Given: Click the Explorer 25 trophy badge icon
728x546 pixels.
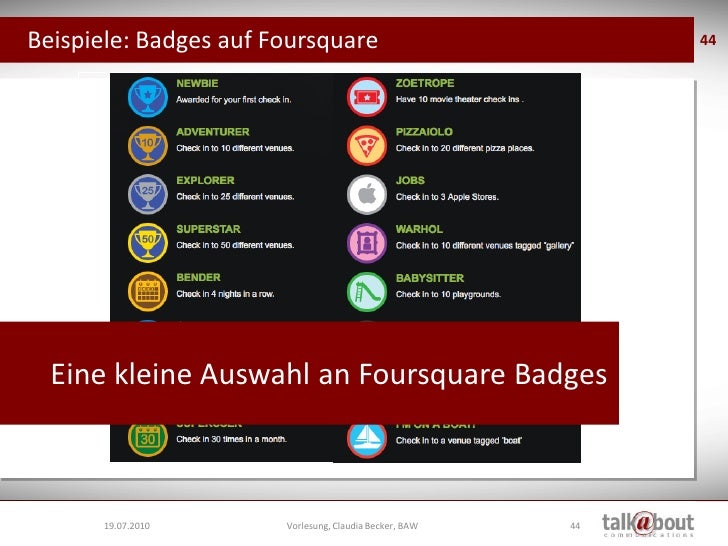Looking at the screenshot, I should pyautogui.click(x=148, y=194).
